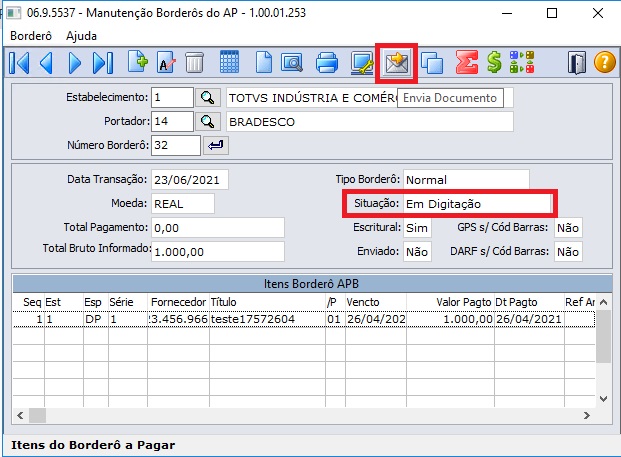This screenshot has height=457, width=621.
Task: Click Fornecedor column header
Action: [178, 302]
